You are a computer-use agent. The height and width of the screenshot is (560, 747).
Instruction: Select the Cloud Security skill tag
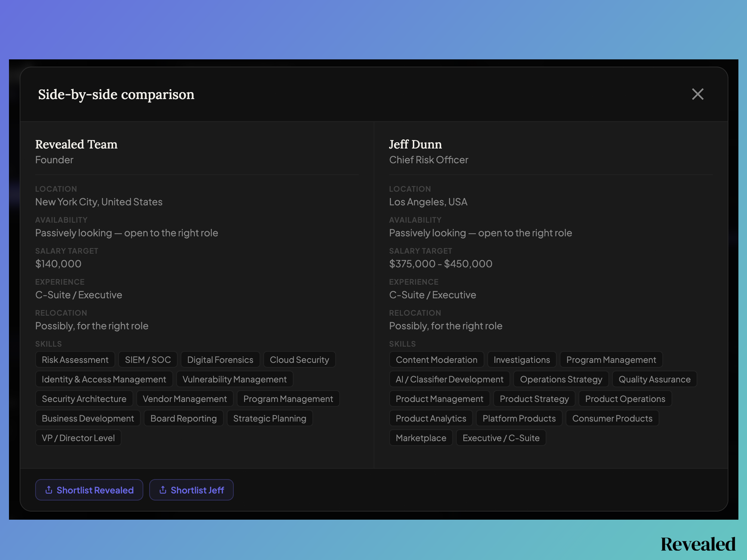coord(300,360)
